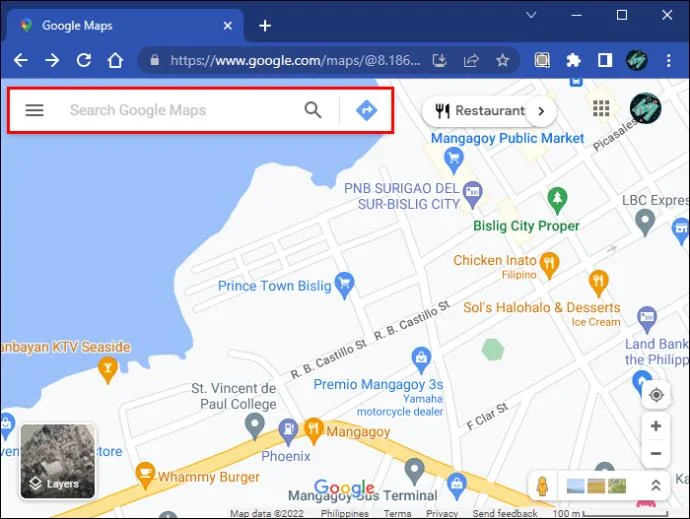Image resolution: width=690 pixels, height=519 pixels.
Task: Select the Whammy Burger cafe pin
Action: 144,475
